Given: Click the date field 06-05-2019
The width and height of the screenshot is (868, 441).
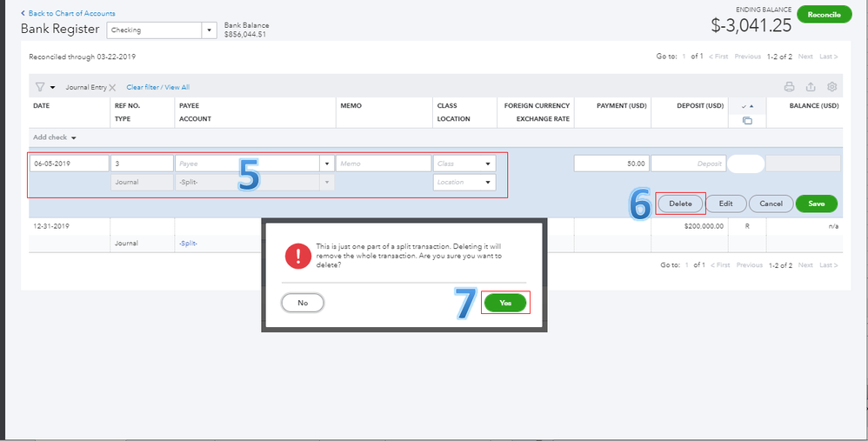Looking at the screenshot, I should [70, 164].
